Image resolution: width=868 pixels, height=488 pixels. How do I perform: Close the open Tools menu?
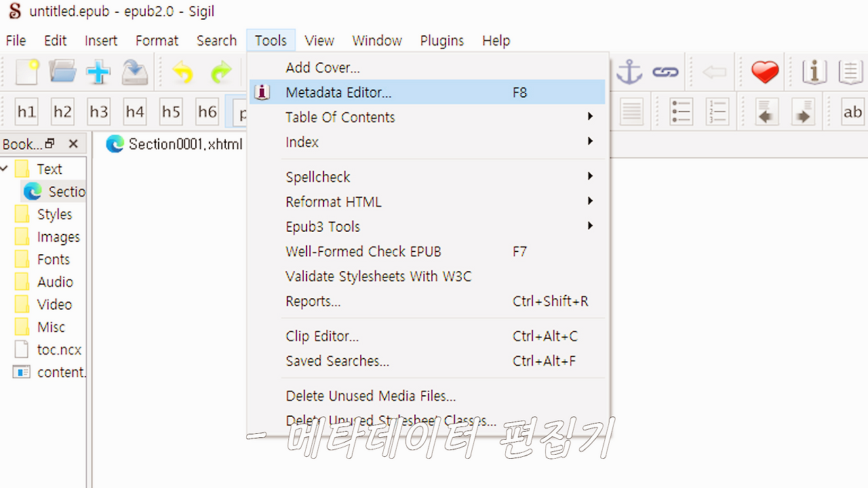point(271,41)
